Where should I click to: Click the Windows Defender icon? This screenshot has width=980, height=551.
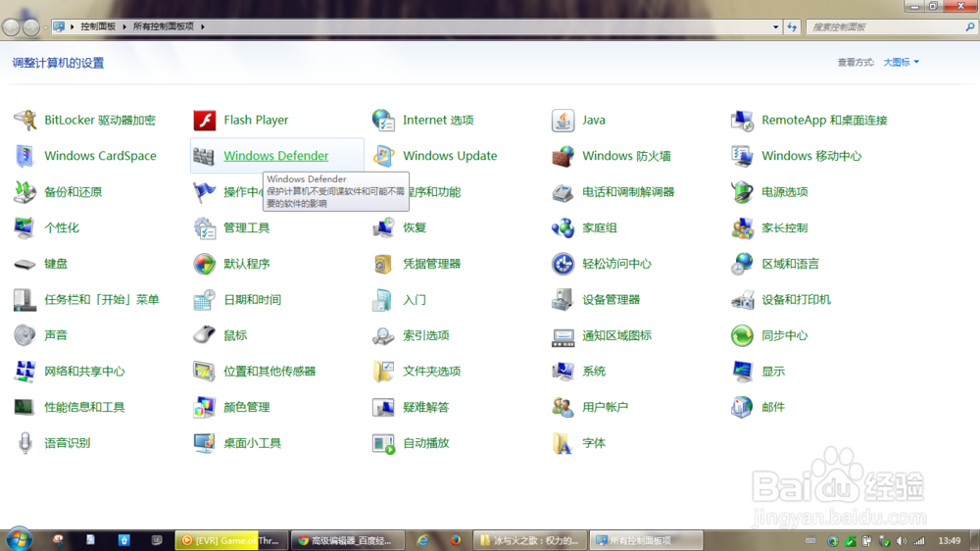[205, 156]
